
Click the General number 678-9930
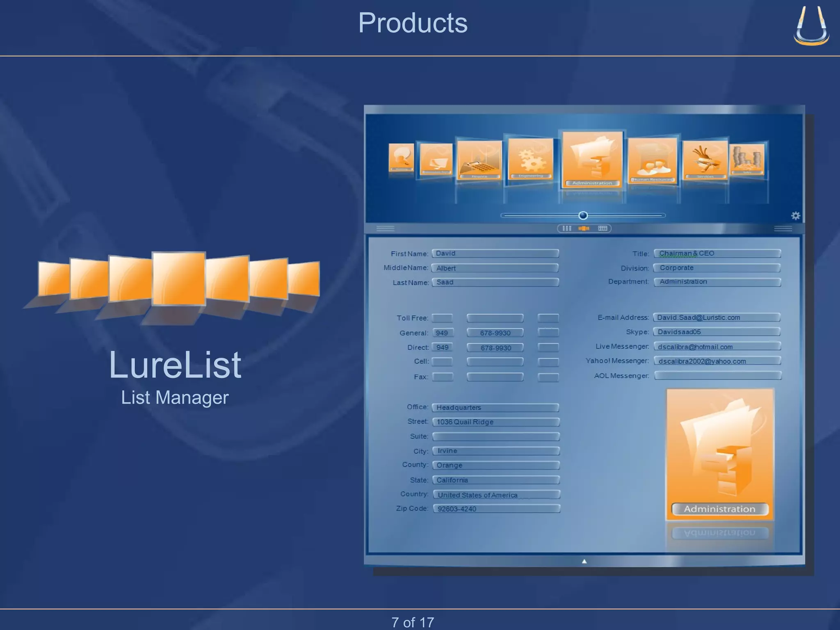(x=495, y=333)
